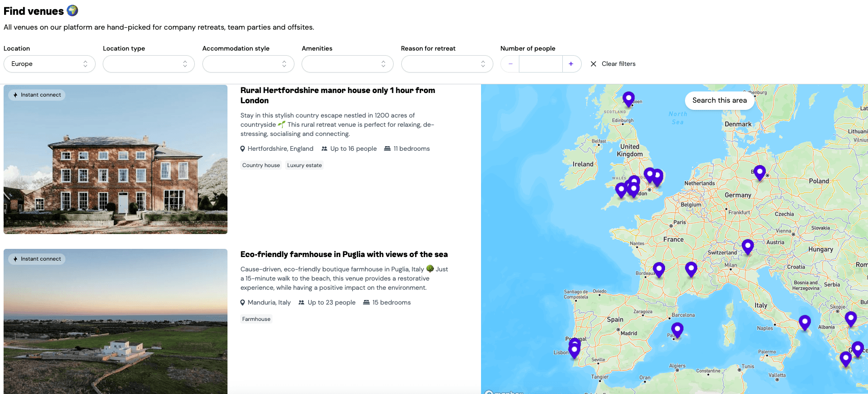
Task: Increase number of people with plus button
Action: click(x=571, y=64)
